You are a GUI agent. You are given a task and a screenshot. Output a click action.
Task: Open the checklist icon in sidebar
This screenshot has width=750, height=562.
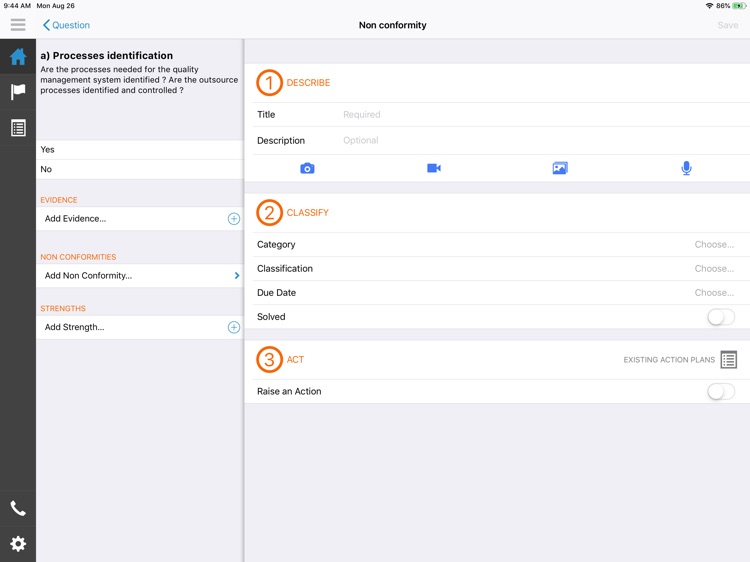(x=18, y=128)
